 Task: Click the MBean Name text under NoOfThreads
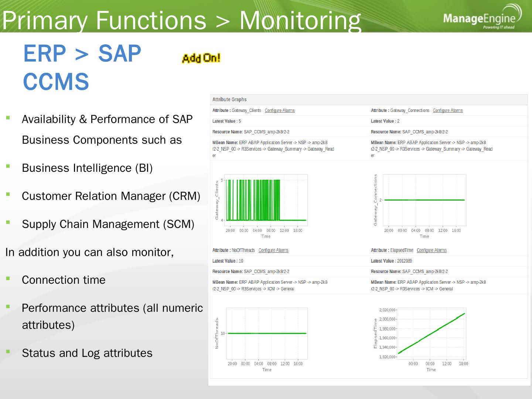[270, 286]
